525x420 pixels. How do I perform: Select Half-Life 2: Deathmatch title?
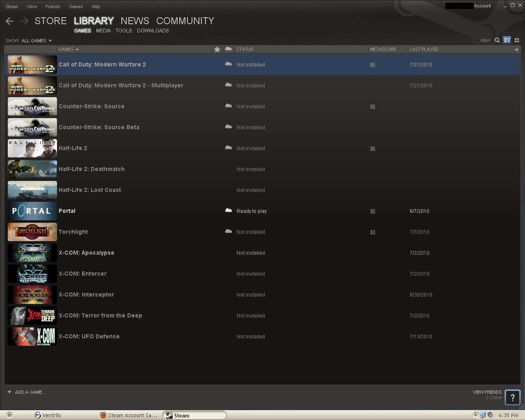point(91,169)
